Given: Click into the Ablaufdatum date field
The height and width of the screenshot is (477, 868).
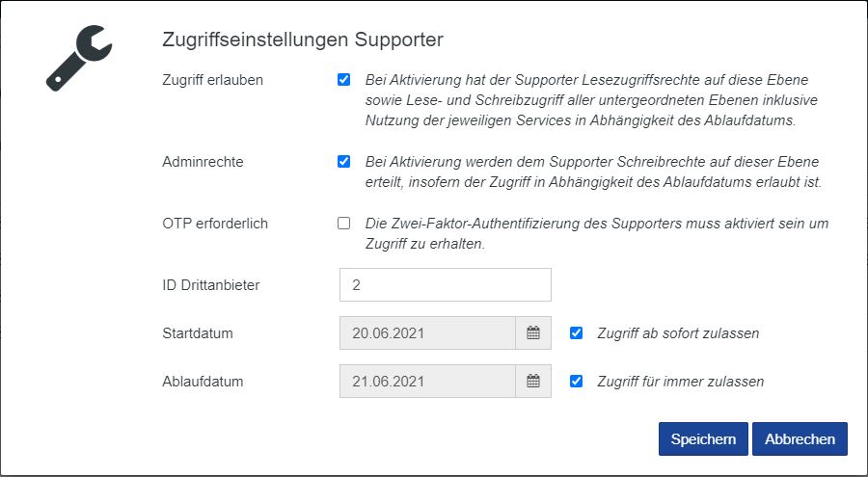Looking at the screenshot, I should (427, 382).
